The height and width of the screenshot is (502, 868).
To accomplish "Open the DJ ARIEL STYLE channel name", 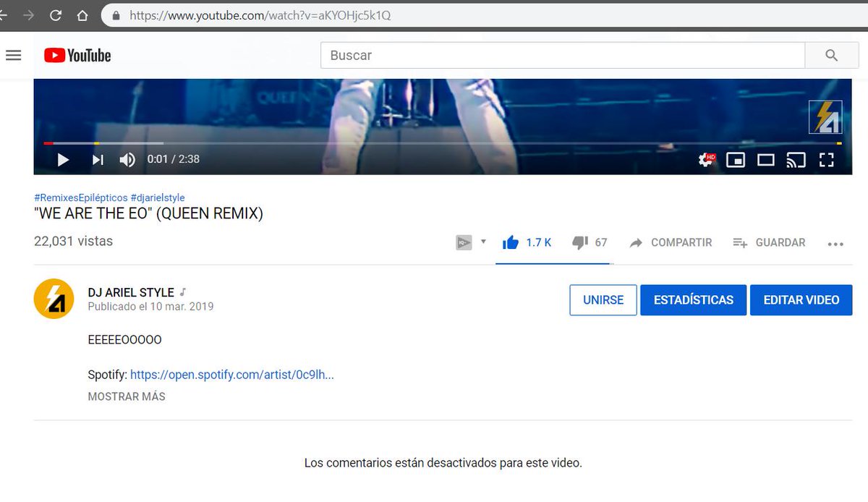I will tap(131, 292).
